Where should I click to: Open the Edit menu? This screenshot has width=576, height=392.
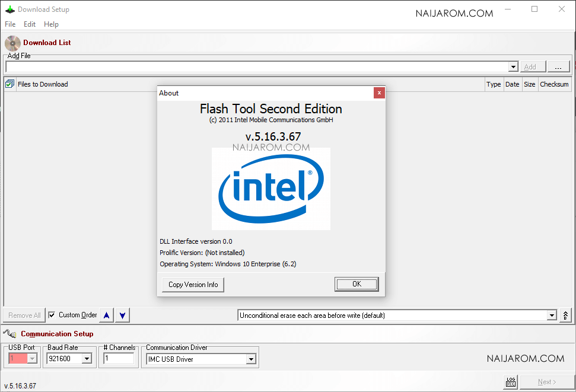[30, 24]
